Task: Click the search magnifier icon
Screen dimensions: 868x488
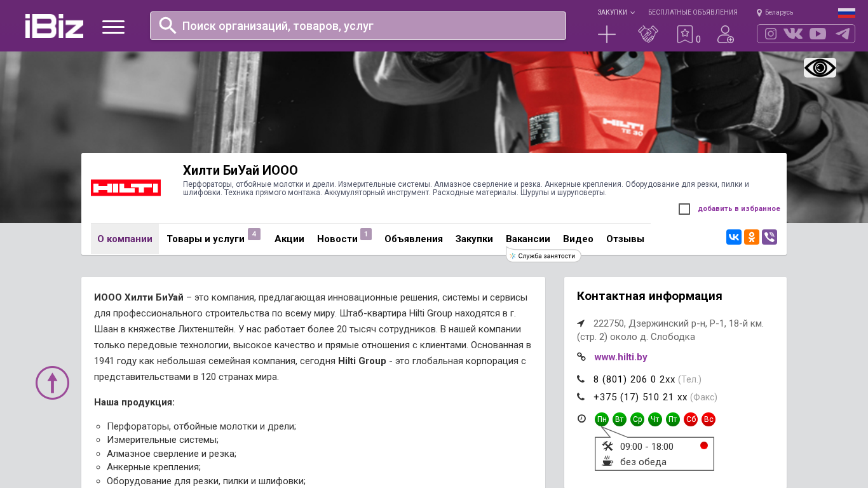Action: pyautogui.click(x=167, y=25)
